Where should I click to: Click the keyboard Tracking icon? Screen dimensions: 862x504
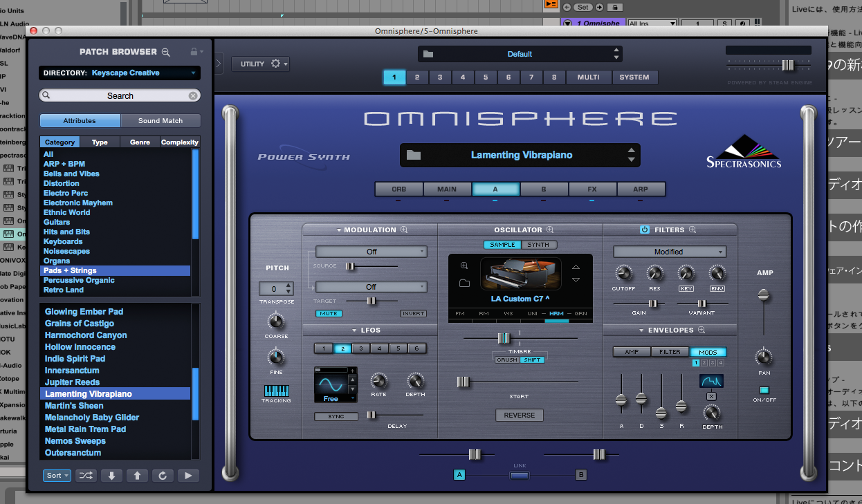(x=276, y=391)
